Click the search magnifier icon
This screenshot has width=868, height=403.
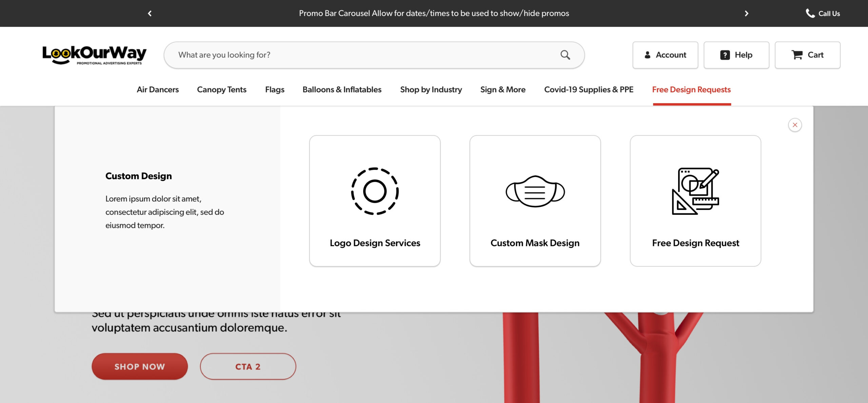pos(565,55)
